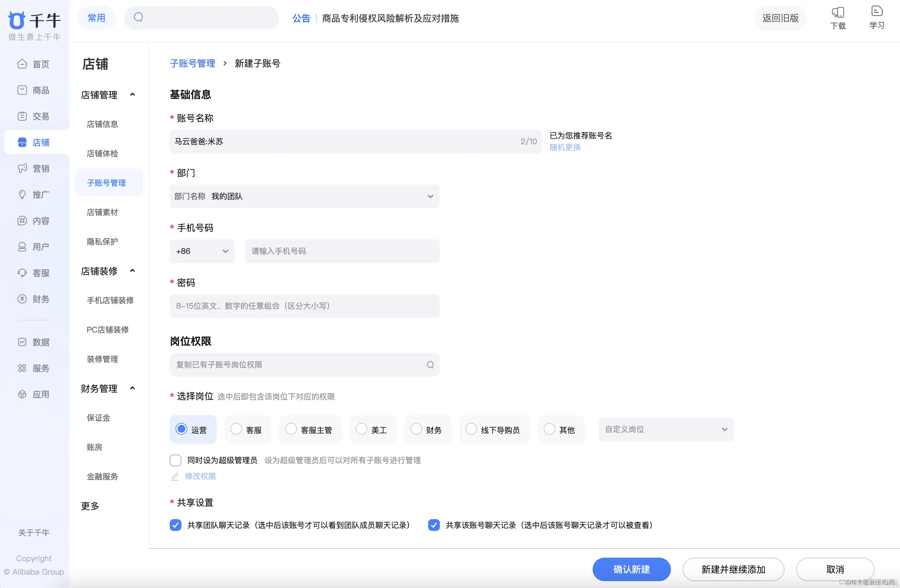Collapse the 店铺装修 sidebar section

[132, 271]
